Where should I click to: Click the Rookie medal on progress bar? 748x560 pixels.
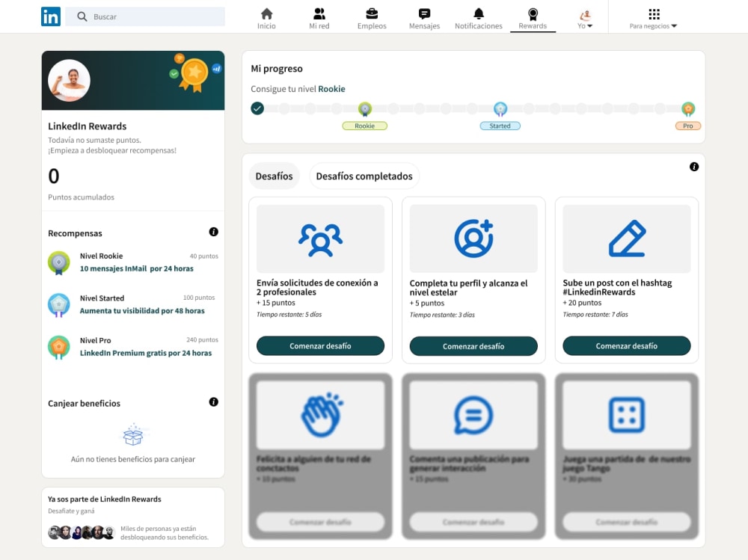pyautogui.click(x=365, y=109)
